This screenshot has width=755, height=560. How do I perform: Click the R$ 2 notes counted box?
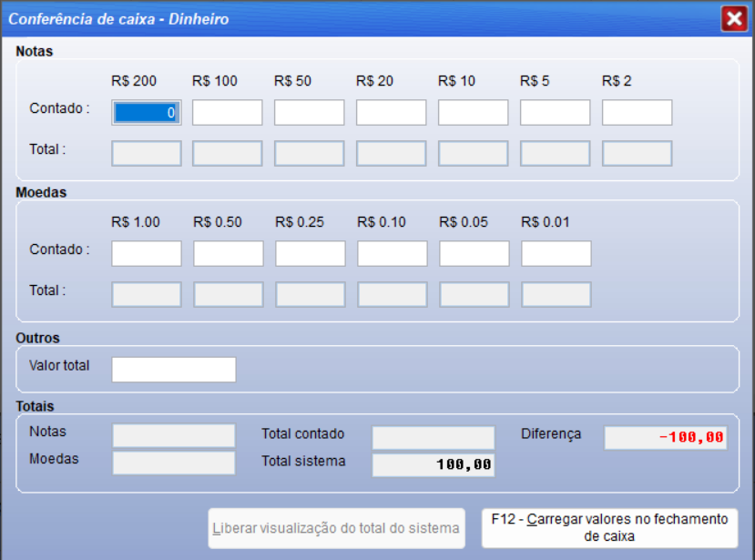[x=637, y=113]
